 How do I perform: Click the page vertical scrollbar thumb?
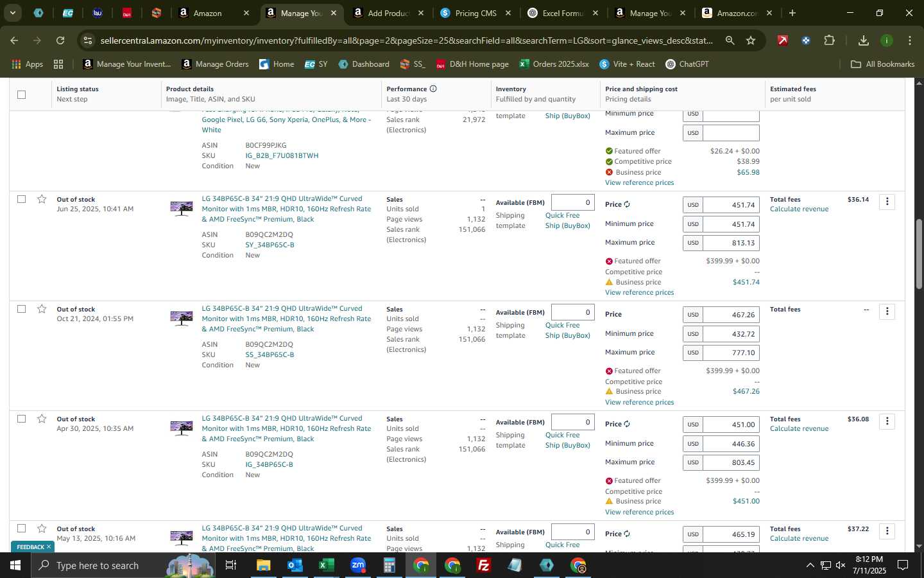coord(919,254)
